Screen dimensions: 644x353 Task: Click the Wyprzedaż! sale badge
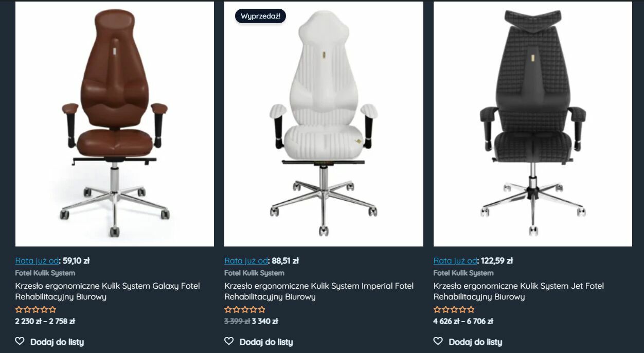[x=260, y=16]
